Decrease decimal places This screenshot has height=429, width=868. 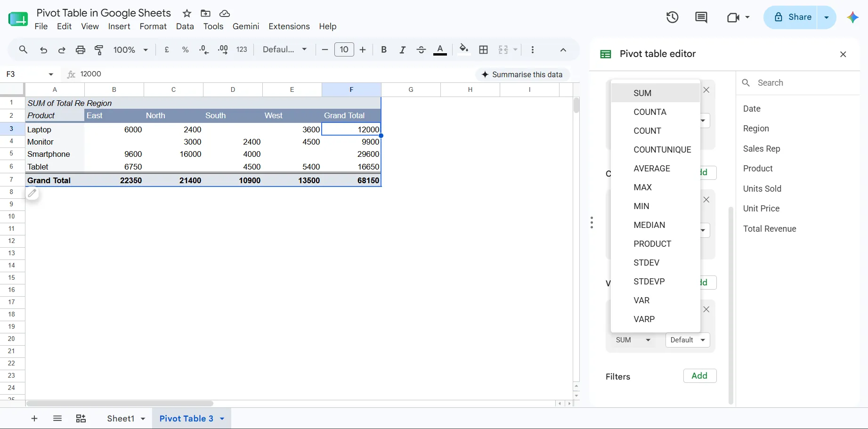pyautogui.click(x=204, y=49)
